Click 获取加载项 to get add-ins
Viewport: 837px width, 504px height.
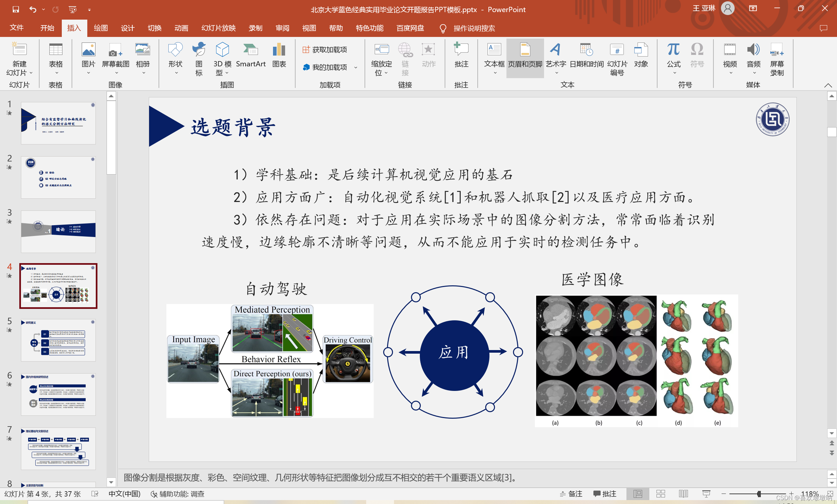[x=325, y=49]
